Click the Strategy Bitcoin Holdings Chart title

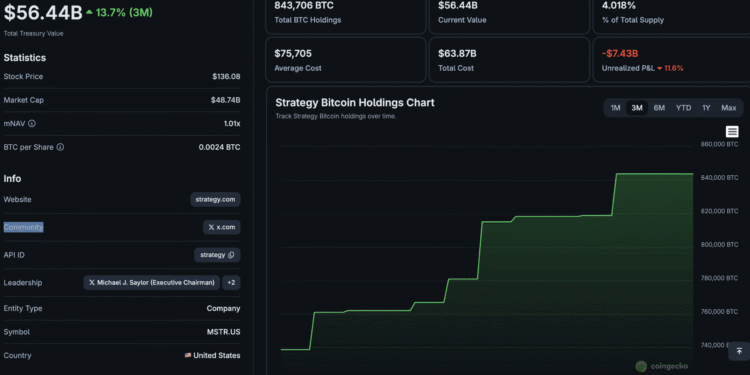pyautogui.click(x=355, y=103)
